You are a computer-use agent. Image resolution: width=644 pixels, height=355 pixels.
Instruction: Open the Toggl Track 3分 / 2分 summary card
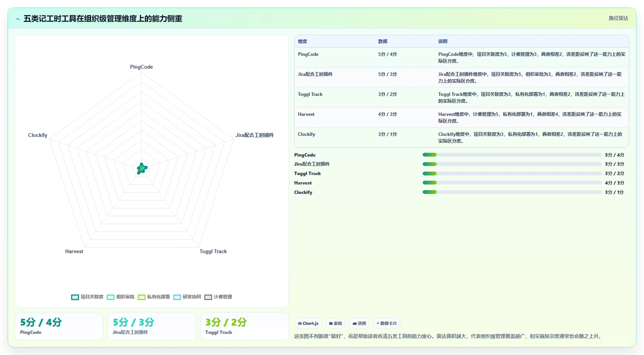click(x=244, y=326)
